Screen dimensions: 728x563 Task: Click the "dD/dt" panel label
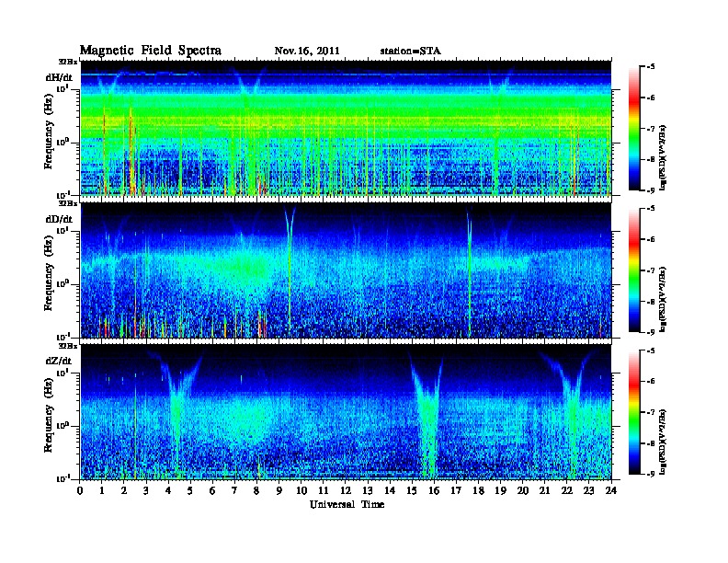tap(59, 219)
